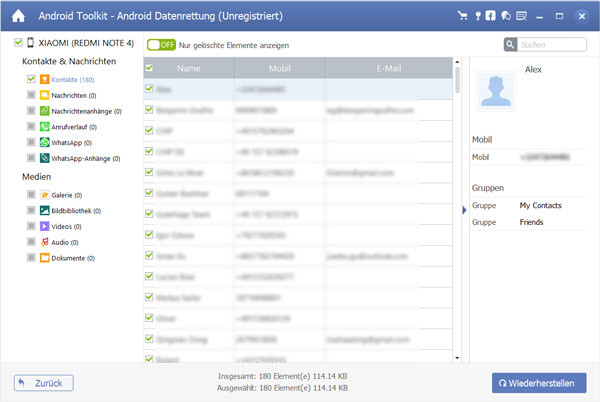Check the Nachrichtenanhänge (0) checkbox

[31, 111]
